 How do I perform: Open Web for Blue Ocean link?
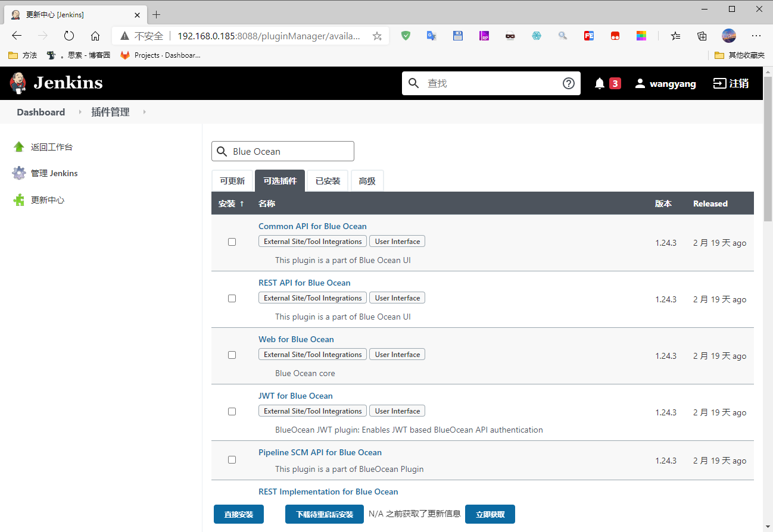tap(296, 339)
